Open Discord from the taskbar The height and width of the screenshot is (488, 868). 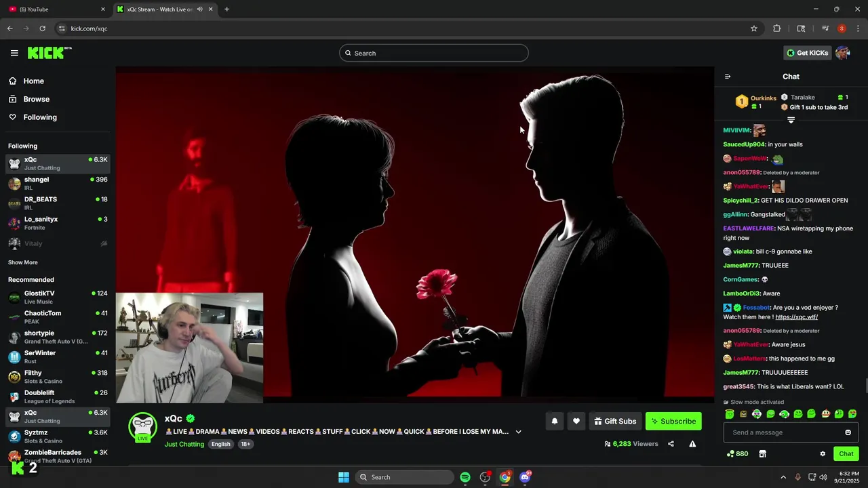(x=524, y=477)
